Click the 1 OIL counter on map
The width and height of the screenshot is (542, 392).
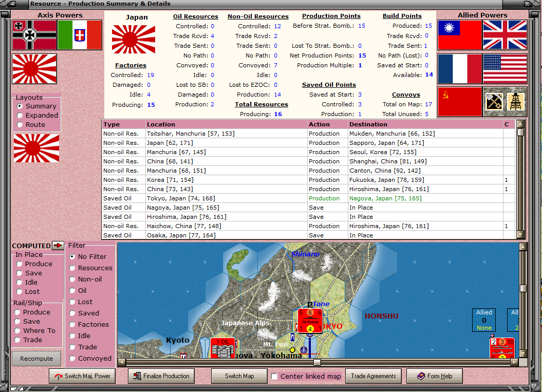tap(223, 348)
